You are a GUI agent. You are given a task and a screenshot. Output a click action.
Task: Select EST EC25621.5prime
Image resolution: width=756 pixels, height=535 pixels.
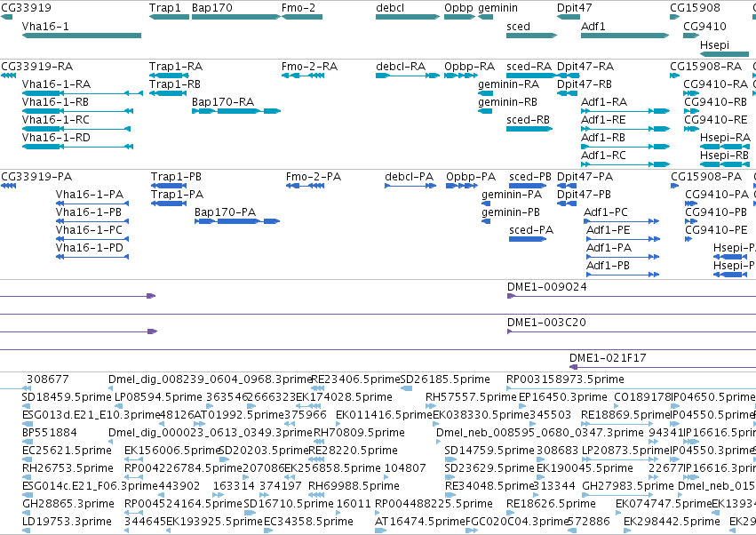coord(28,459)
